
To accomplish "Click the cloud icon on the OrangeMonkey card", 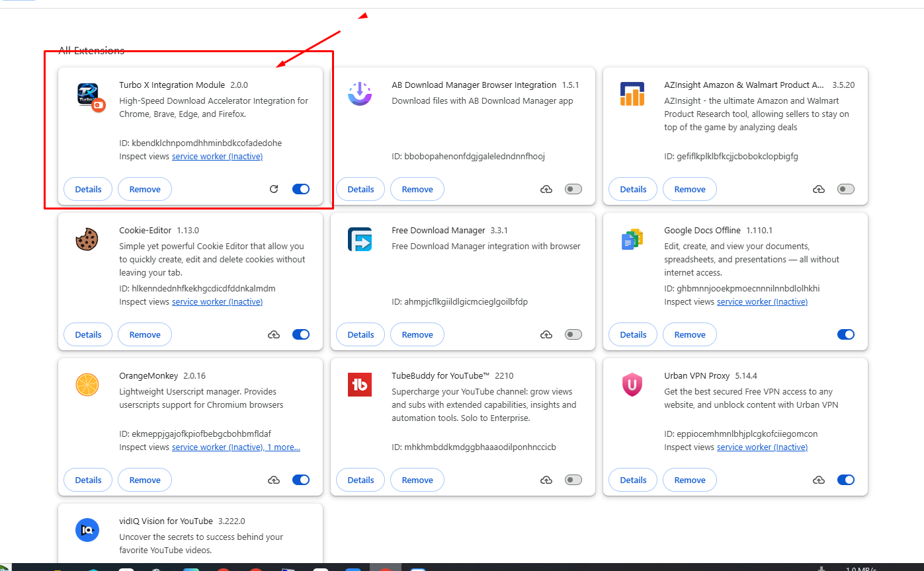I will pos(274,480).
